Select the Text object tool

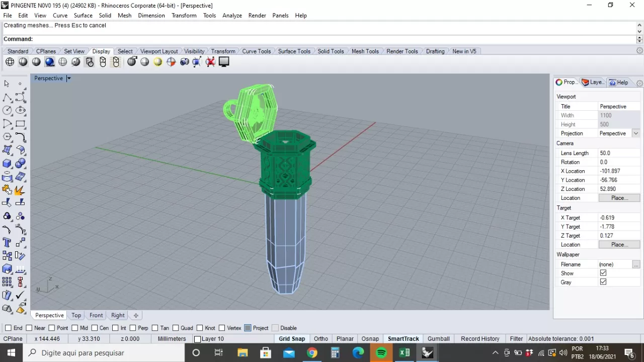pos(7,243)
